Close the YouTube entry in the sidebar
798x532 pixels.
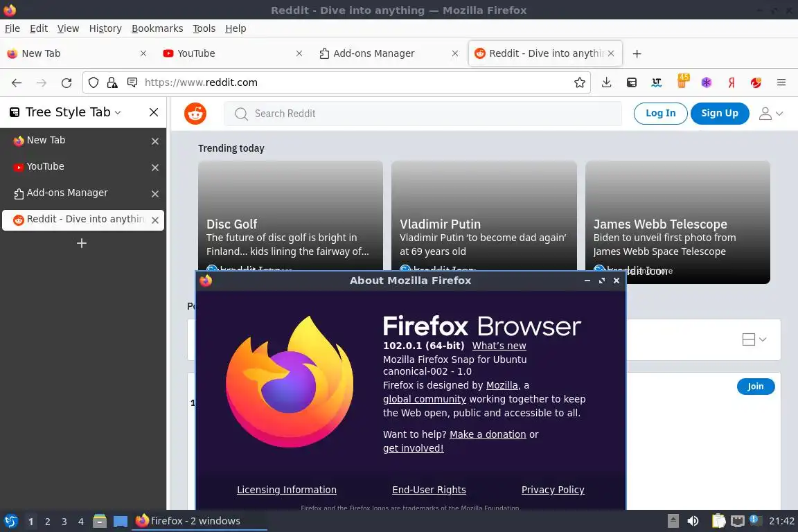click(x=155, y=168)
